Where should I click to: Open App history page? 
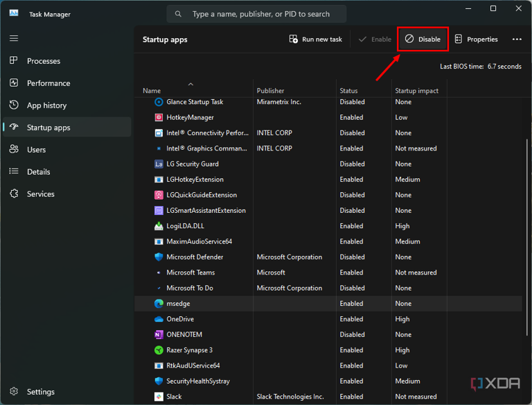click(x=67, y=105)
